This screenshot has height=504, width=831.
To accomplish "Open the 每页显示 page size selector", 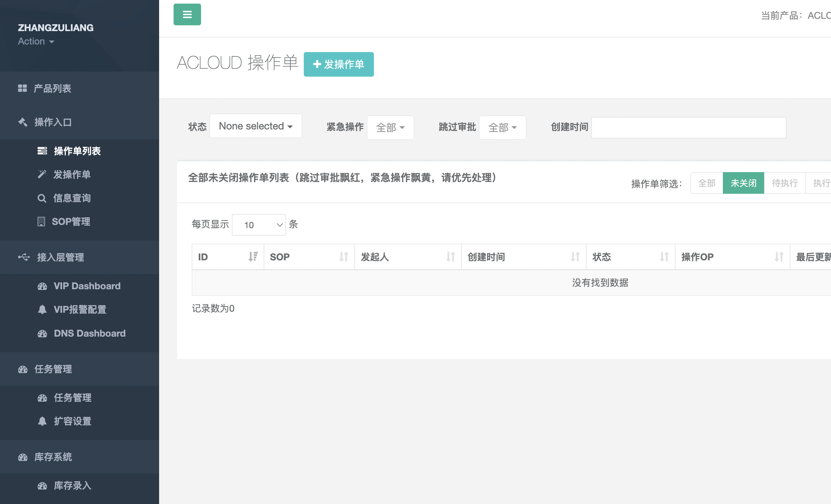I will 259,225.
